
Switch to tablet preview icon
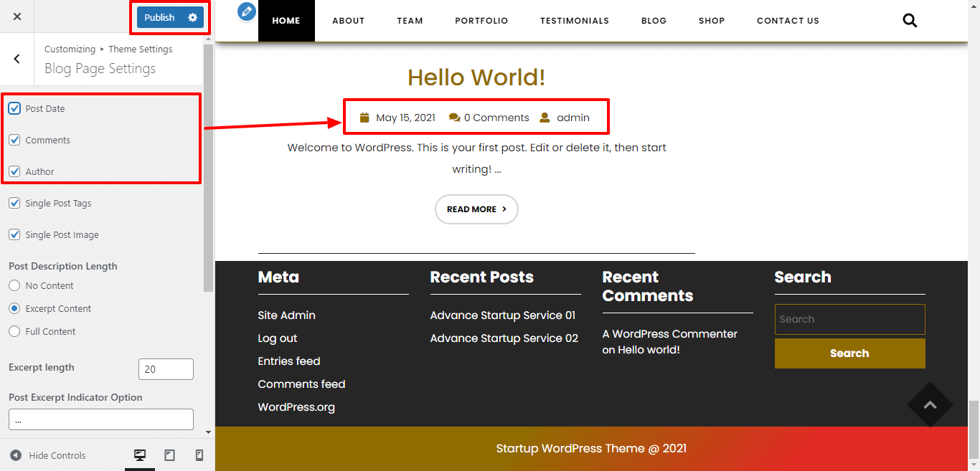pyautogui.click(x=170, y=455)
